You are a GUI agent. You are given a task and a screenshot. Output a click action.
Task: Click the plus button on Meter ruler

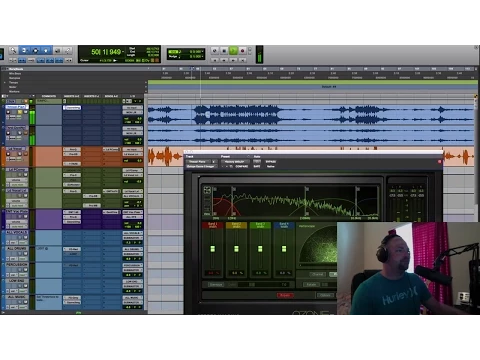pos(146,87)
